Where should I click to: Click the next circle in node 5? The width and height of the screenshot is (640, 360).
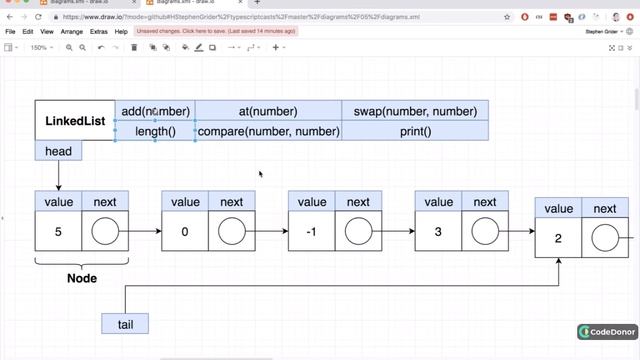pos(105,231)
